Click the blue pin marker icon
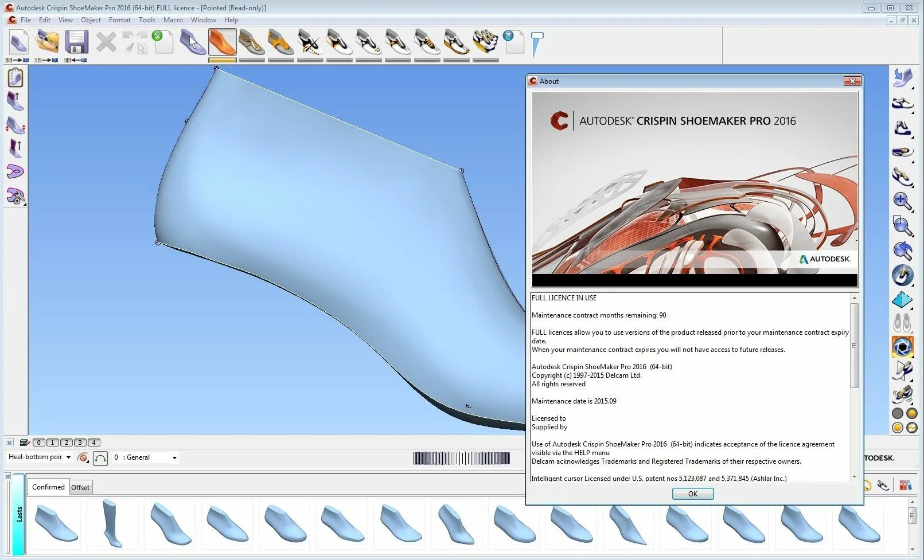This screenshot has height=560, width=924. click(x=537, y=45)
